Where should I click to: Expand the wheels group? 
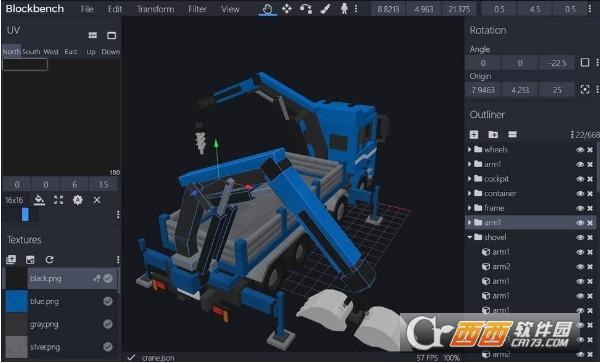470,149
